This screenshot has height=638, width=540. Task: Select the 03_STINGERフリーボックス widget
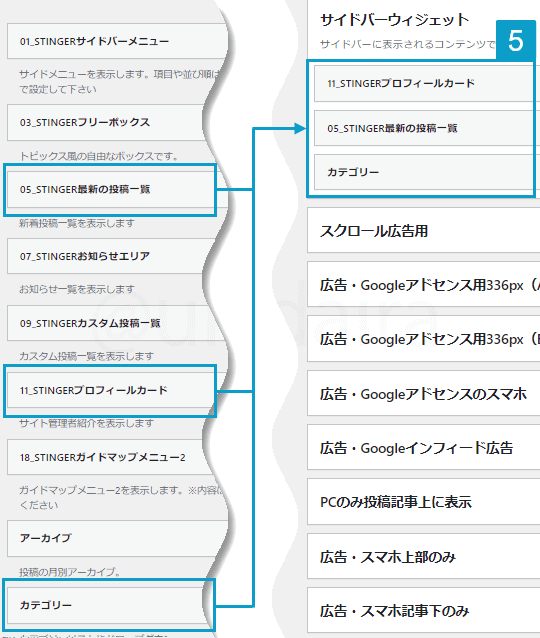point(108,122)
